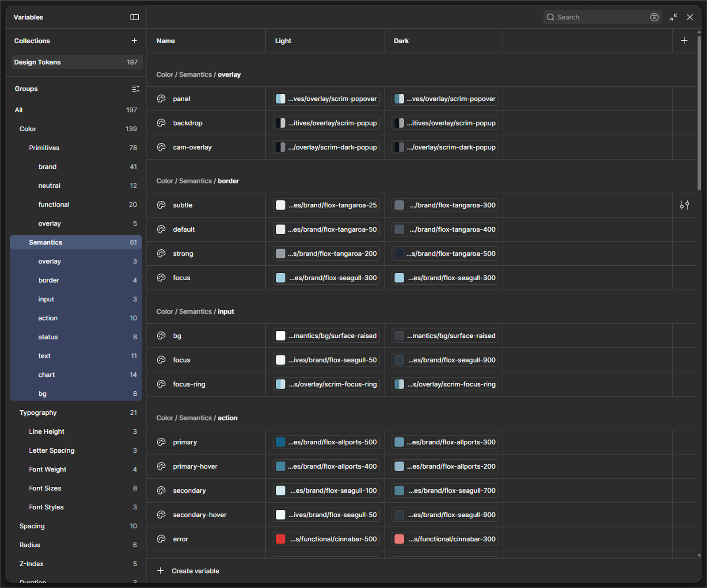Viewport: 707px width, 588px height.
Task: Click Create variable button
Action: point(188,571)
